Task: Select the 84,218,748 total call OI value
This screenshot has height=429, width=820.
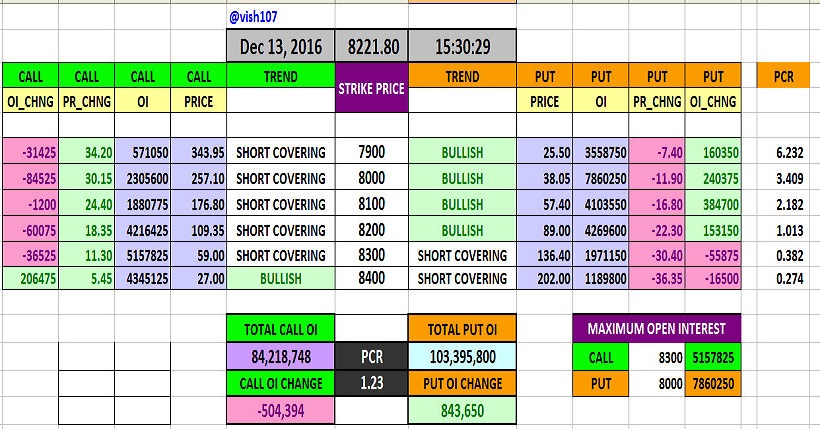Action: [282, 356]
